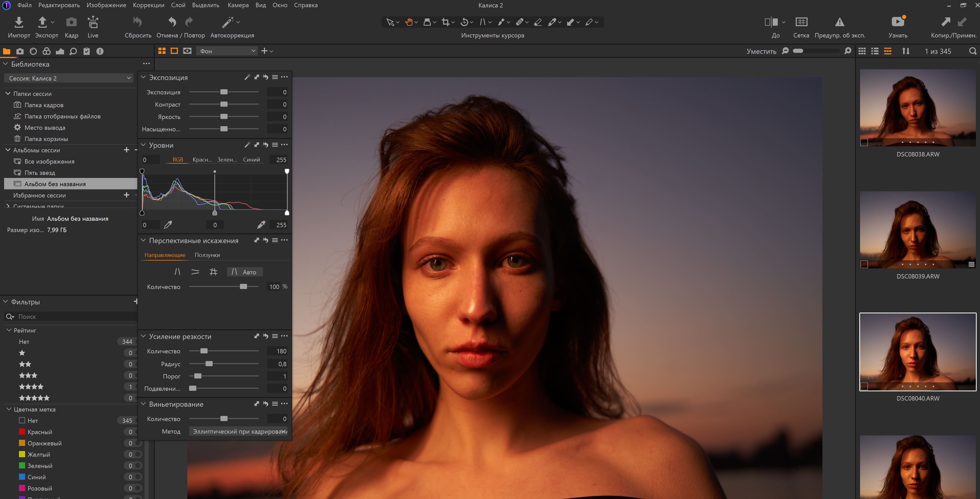Click Уместить zoom-to-fit label
This screenshot has height=499, width=980.
point(761,51)
